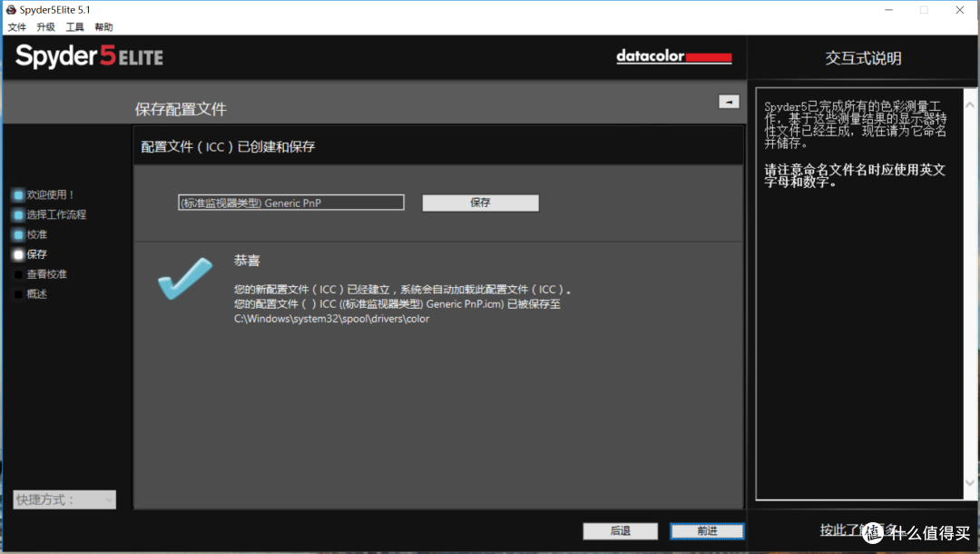Open the 快捷方式 dropdown
Viewport: 980px width, 554px height.
tap(64, 500)
